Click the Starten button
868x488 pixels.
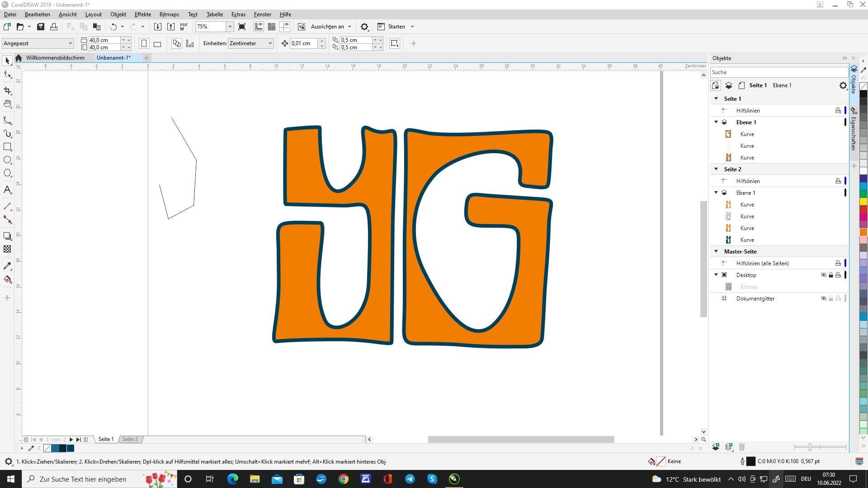(396, 27)
